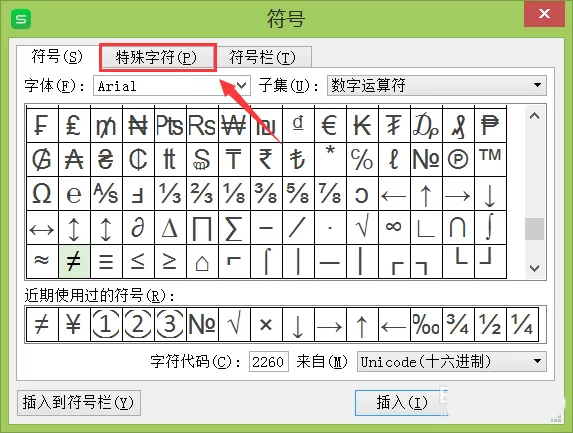Select the care-of ℅ symbol
573x433 pixels.
tap(363, 159)
